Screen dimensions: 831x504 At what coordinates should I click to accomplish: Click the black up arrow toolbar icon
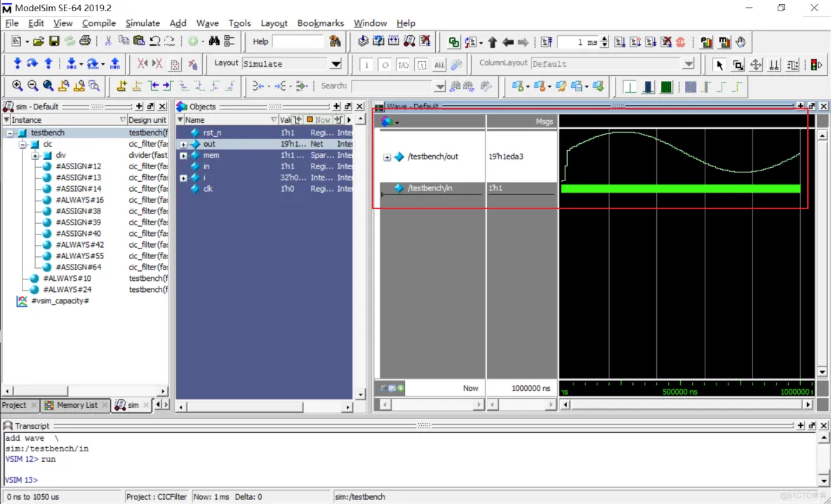click(x=492, y=42)
